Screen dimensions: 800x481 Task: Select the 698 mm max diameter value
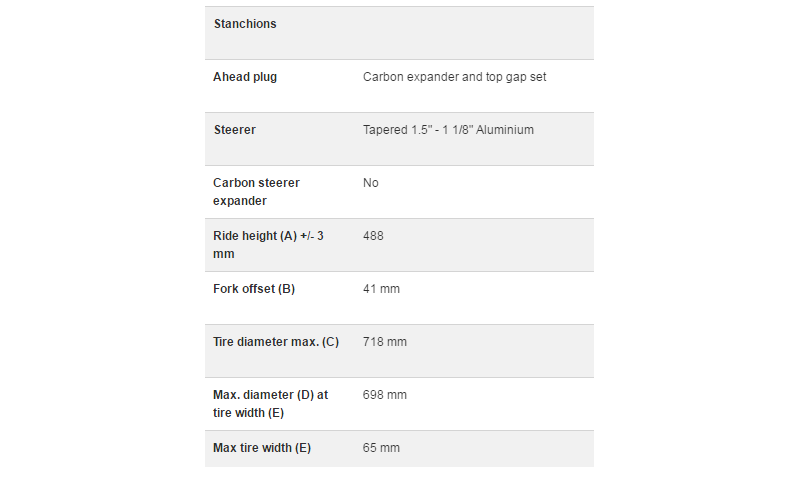pos(385,395)
